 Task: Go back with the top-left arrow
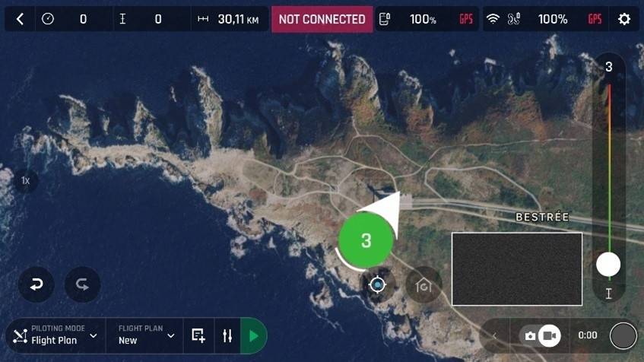click(20, 19)
